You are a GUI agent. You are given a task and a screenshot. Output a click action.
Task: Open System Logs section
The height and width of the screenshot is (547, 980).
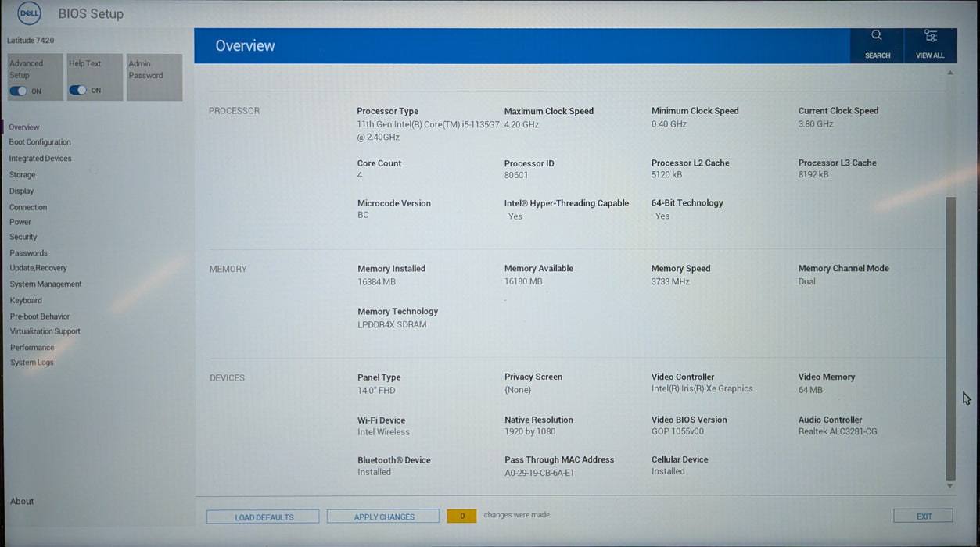pyautogui.click(x=32, y=363)
